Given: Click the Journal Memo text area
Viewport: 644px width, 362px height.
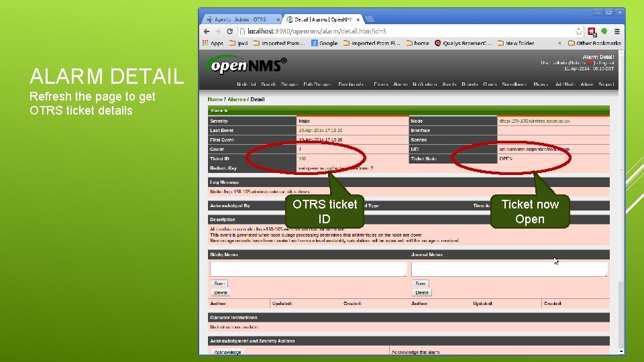Looking at the screenshot, I should tap(509, 269).
